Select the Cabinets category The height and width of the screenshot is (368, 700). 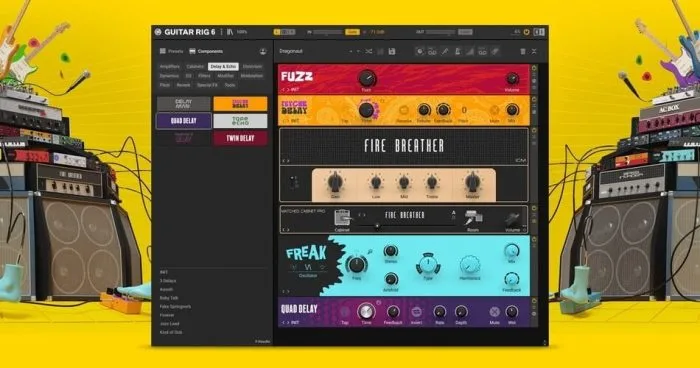coord(195,67)
